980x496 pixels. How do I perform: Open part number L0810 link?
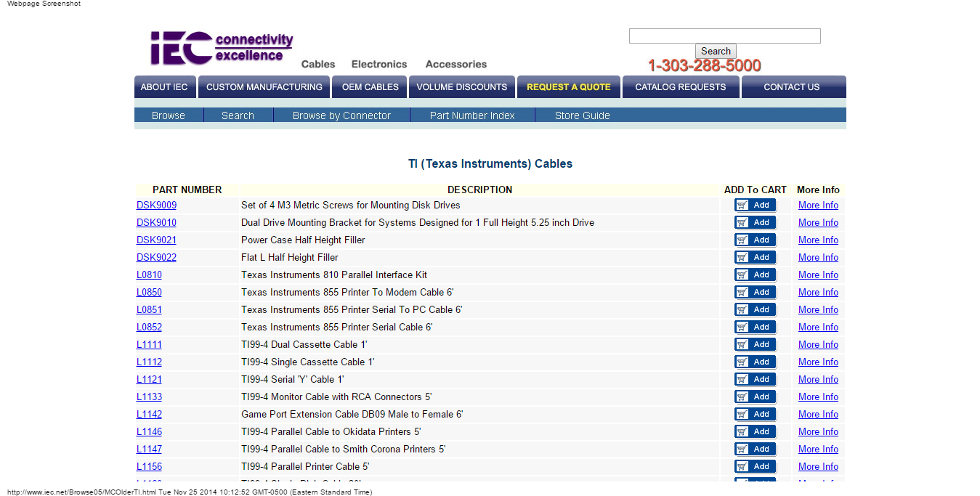coord(149,275)
